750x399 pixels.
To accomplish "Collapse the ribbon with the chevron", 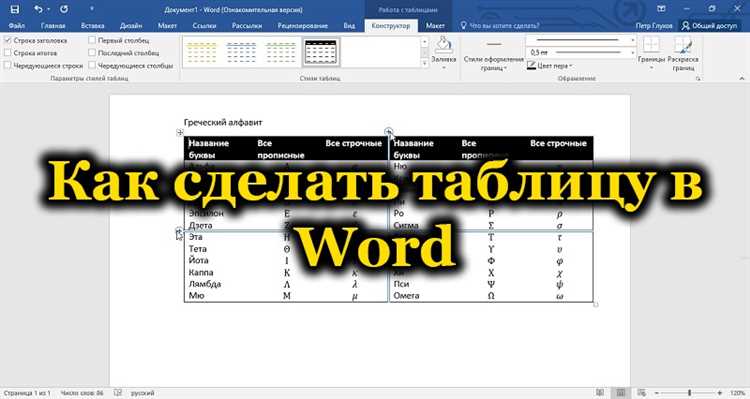I will [742, 78].
